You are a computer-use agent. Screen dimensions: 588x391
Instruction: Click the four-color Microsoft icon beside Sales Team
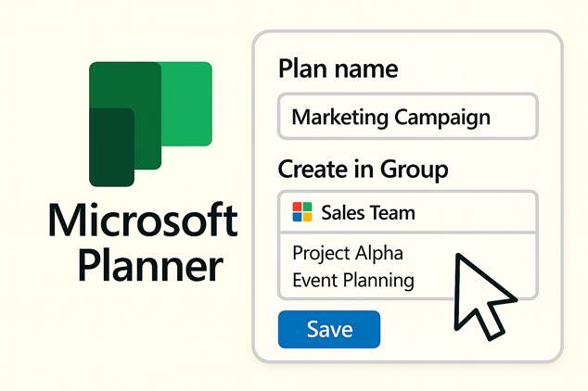[302, 212]
